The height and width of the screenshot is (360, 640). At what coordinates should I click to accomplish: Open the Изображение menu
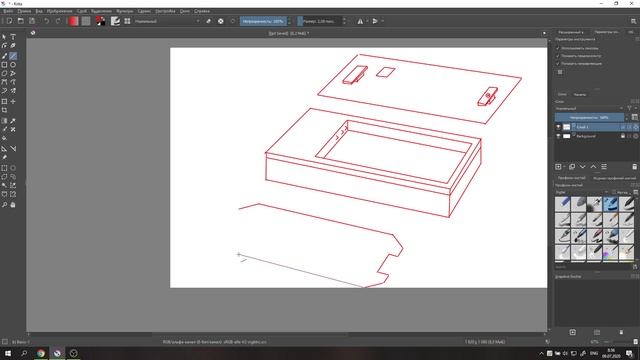point(60,11)
